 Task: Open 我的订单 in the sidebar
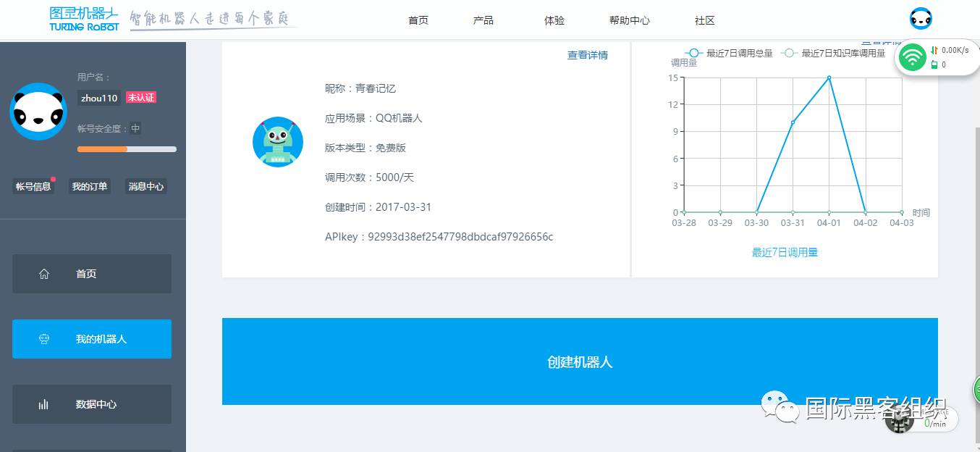click(90, 186)
